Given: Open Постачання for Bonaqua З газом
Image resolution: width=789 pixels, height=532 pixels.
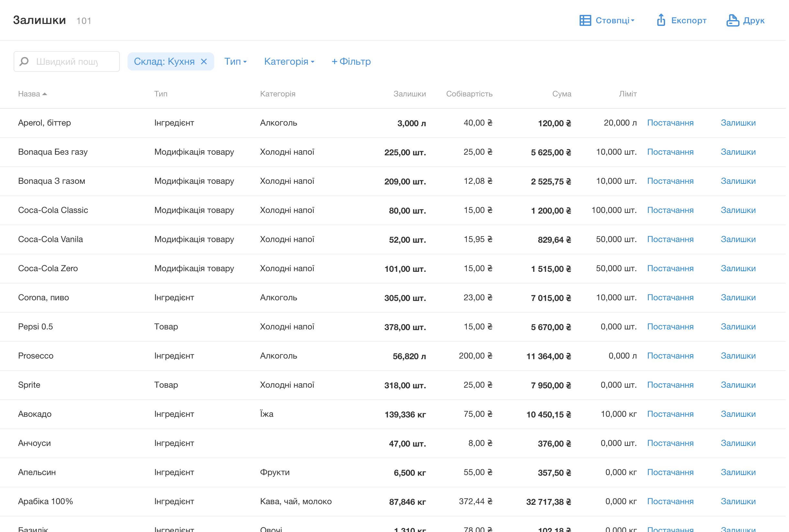Looking at the screenshot, I should click(670, 181).
